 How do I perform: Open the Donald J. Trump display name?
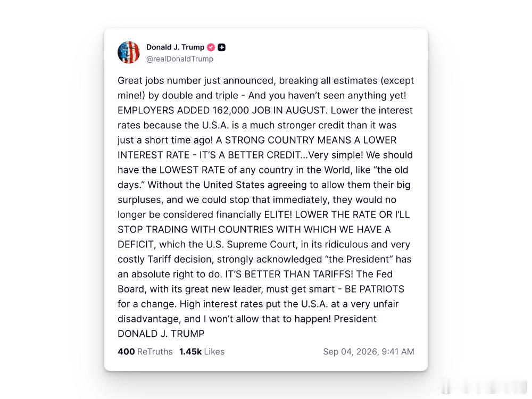pyautogui.click(x=175, y=47)
